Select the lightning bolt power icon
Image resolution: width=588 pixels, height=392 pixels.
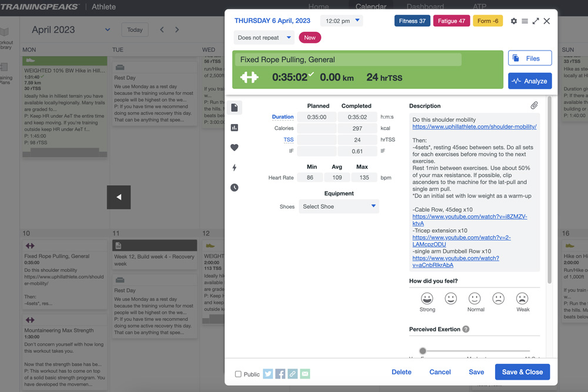click(235, 167)
